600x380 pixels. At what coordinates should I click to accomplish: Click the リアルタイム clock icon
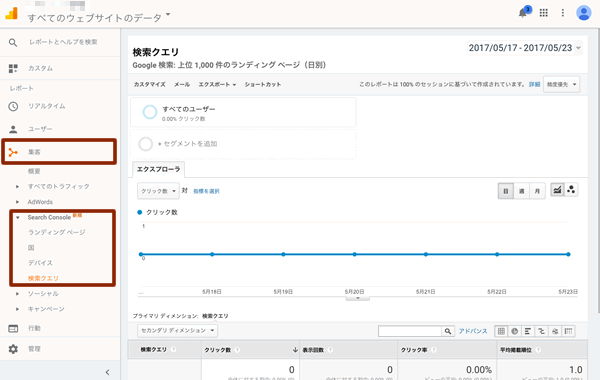click(x=13, y=106)
